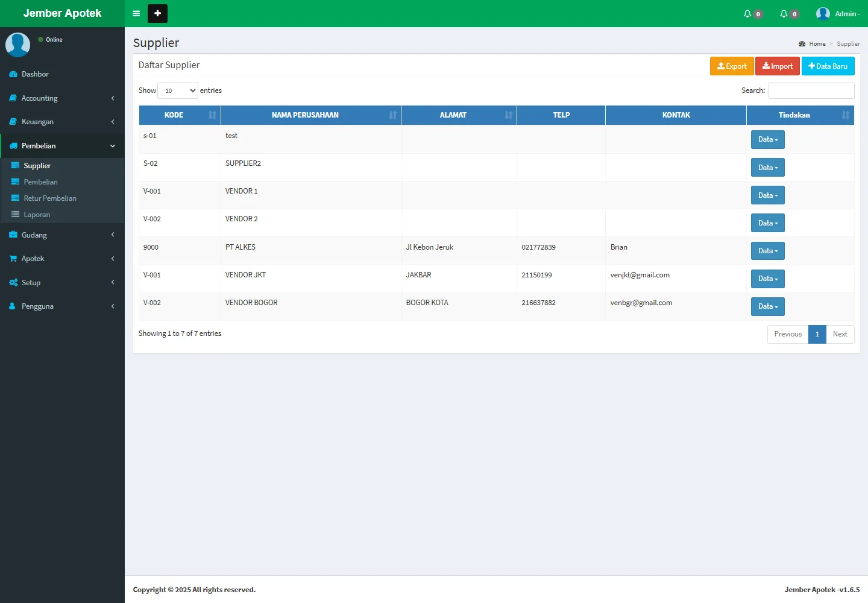
Task: Open Laporan submenu item
Action: (x=37, y=215)
